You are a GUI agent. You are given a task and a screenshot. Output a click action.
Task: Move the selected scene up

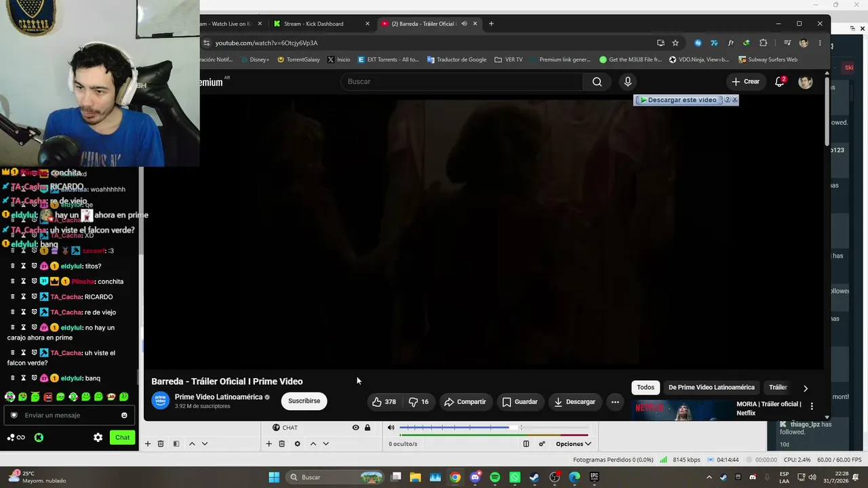click(192, 444)
